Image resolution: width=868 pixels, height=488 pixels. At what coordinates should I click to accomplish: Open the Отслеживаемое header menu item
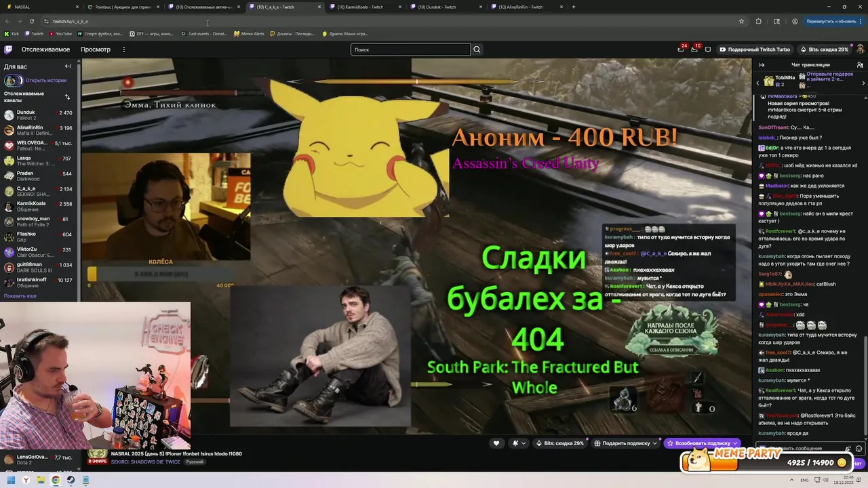click(x=45, y=49)
